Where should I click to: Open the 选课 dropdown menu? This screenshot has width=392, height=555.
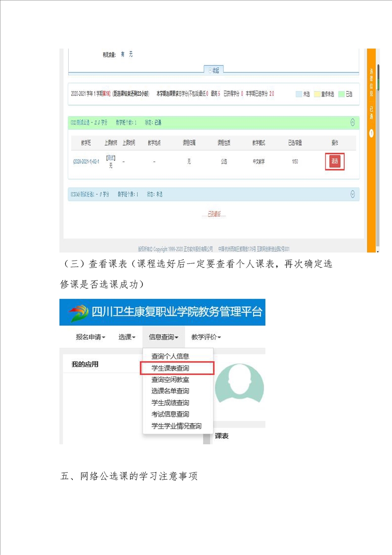tap(127, 337)
